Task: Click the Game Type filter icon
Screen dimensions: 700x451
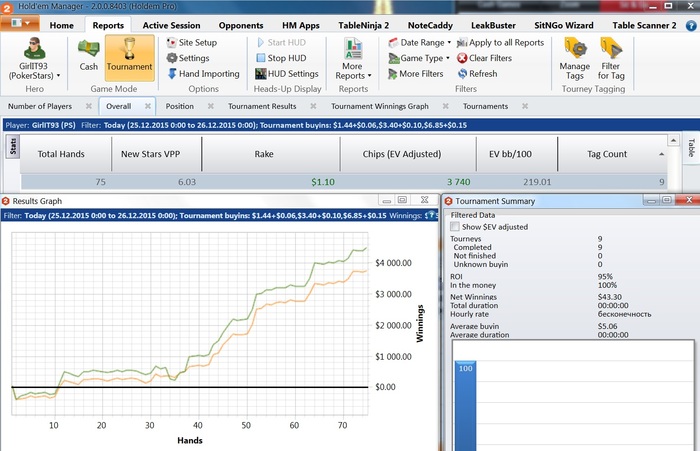Action: coord(393,58)
